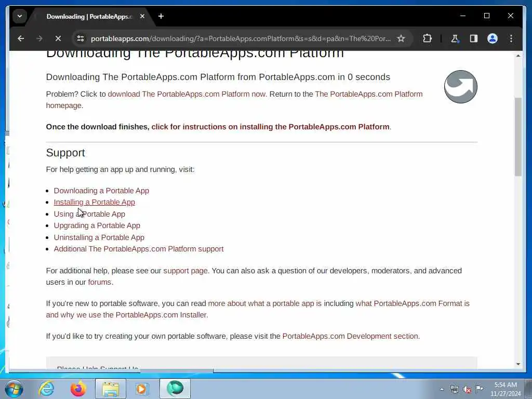Open the muted volume tray icon
Image resolution: width=532 pixels, height=399 pixels.
coord(467,389)
